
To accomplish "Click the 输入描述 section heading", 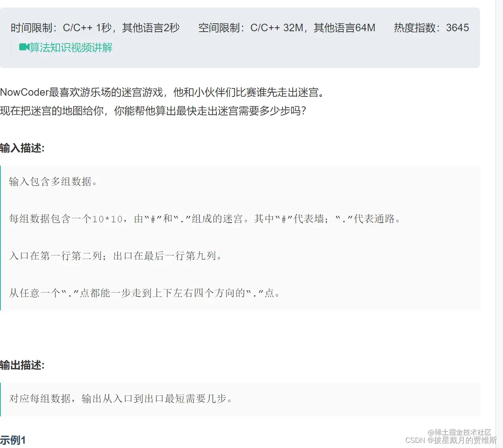I will pos(23,148).
